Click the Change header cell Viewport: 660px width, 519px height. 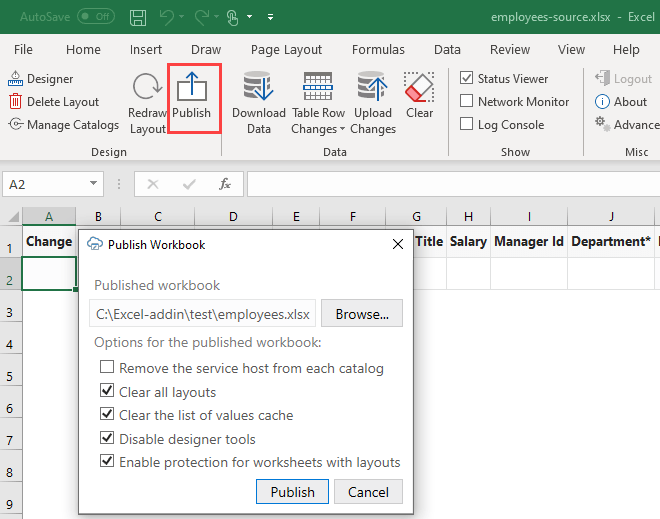pos(49,242)
